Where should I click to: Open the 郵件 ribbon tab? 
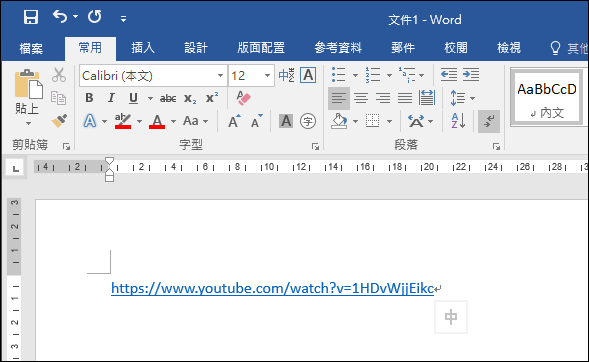point(403,48)
